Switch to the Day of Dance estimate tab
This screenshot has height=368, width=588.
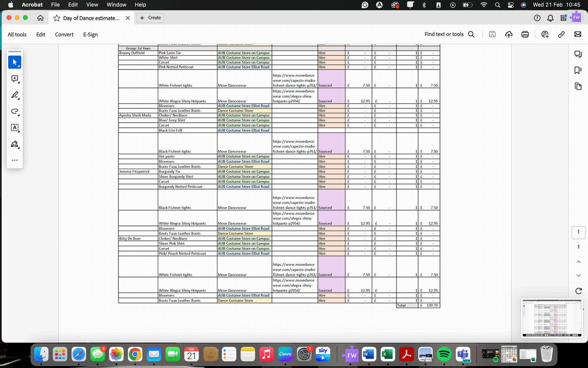[x=91, y=18]
